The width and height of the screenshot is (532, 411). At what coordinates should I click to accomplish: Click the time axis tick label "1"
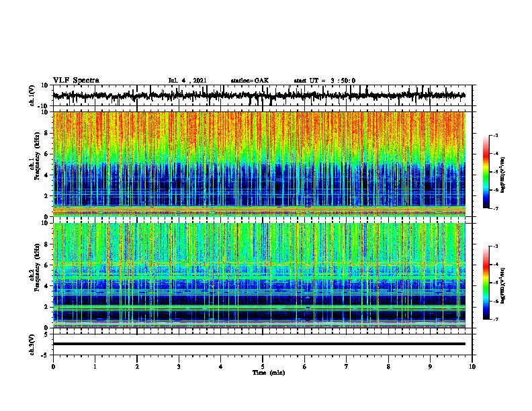(95, 367)
